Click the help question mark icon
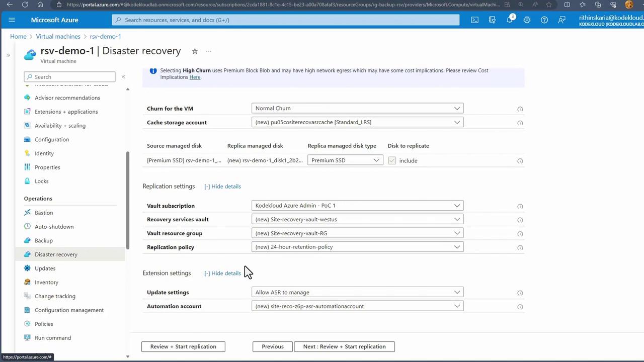 click(x=544, y=20)
